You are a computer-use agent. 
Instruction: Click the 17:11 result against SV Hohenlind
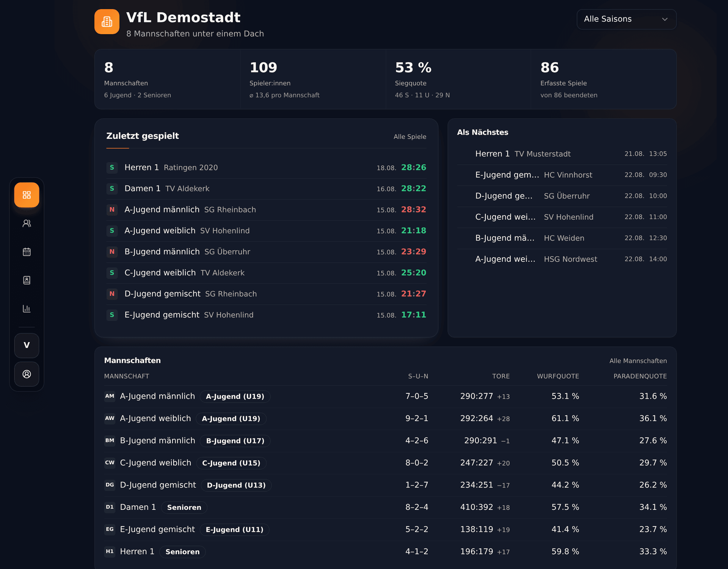[414, 315]
